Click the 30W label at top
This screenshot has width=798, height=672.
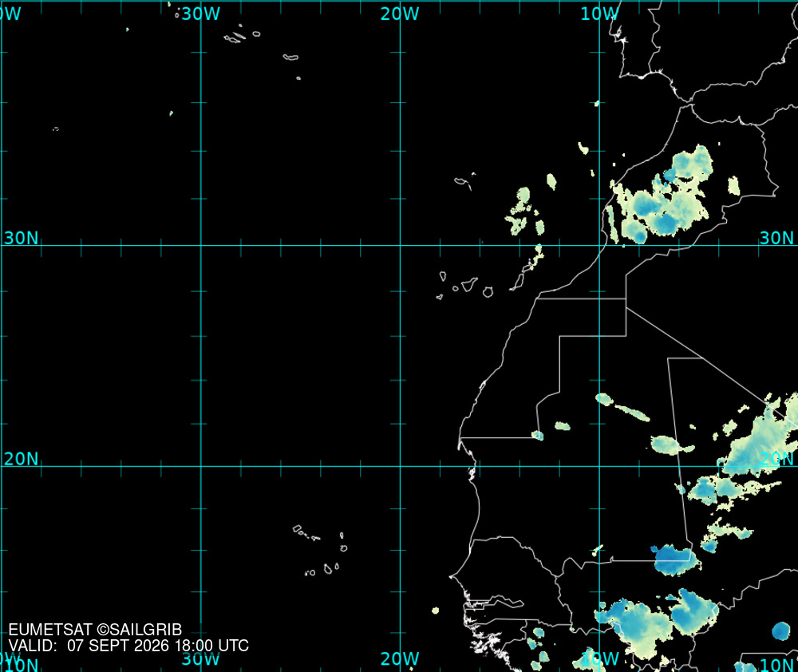(201, 14)
